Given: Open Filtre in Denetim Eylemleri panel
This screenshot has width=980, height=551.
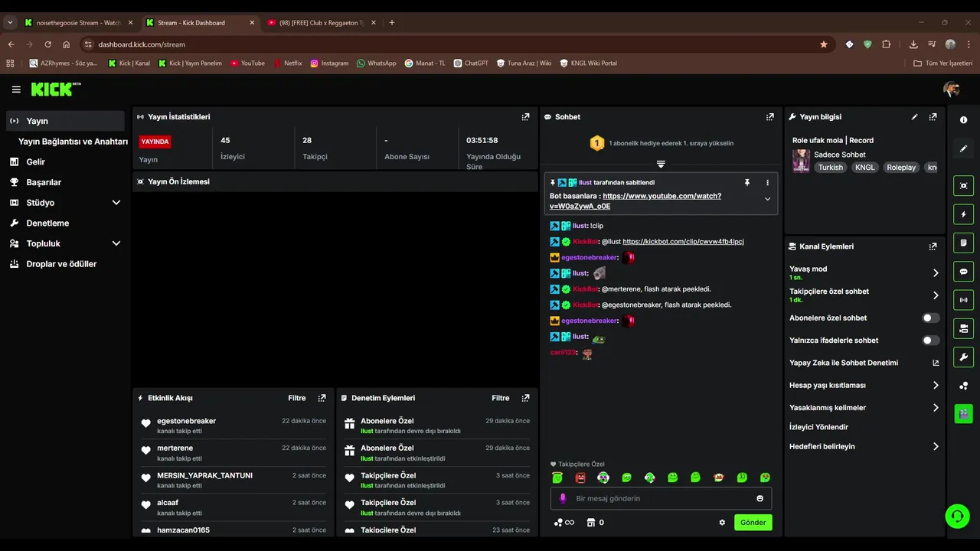Looking at the screenshot, I should click(500, 398).
